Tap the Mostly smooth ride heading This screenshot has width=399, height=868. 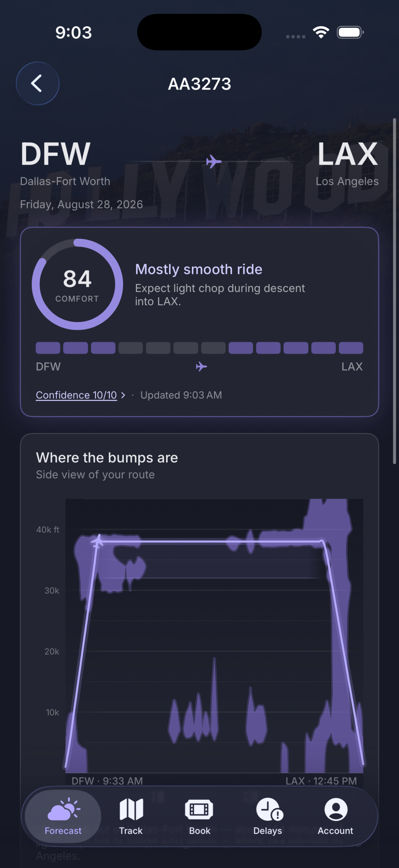(199, 269)
